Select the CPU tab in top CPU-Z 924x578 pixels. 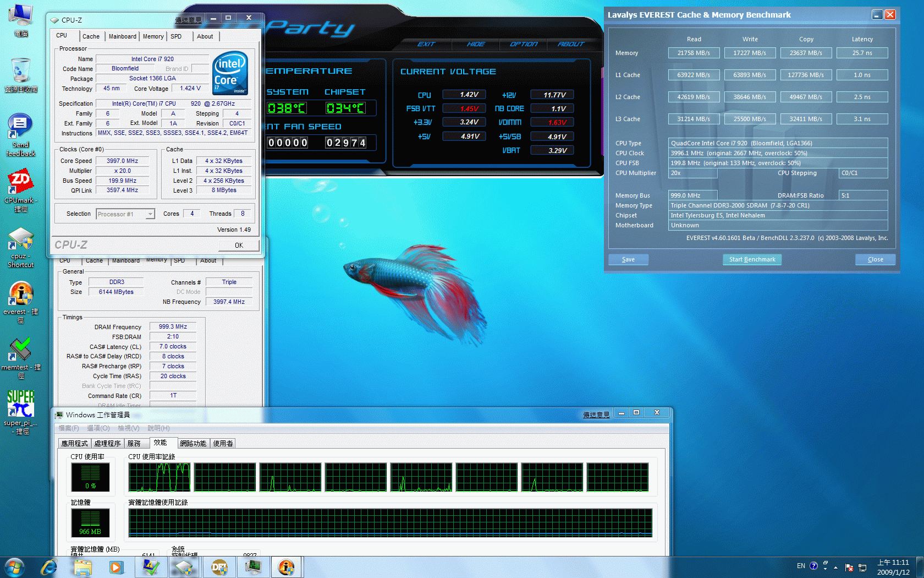[62, 35]
